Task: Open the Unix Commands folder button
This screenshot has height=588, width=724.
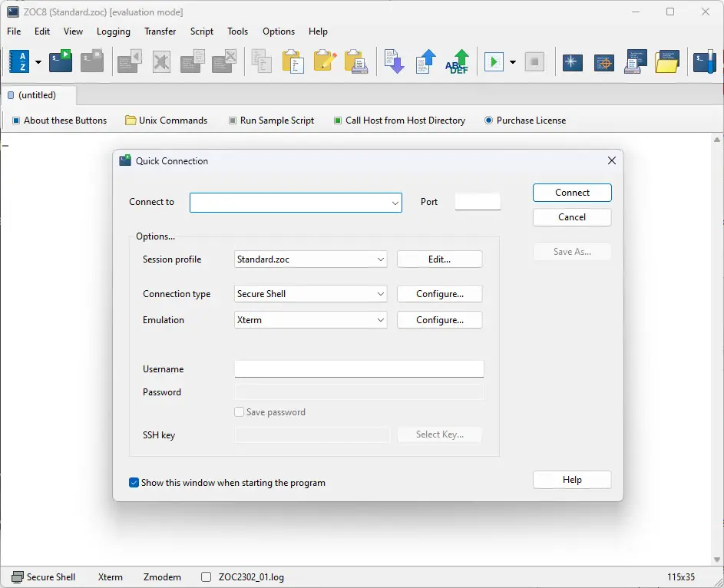Action: click(167, 121)
